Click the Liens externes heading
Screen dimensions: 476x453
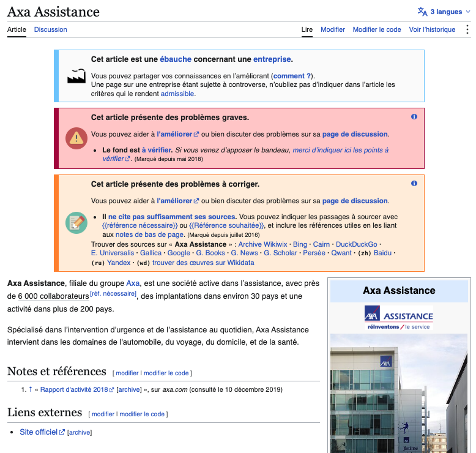pyautogui.click(x=45, y=412)
